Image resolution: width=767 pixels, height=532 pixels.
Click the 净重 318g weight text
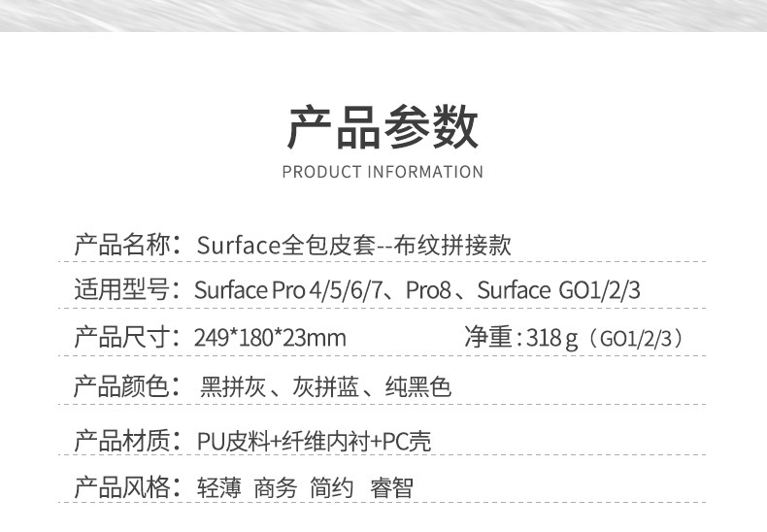(x=521, y=338)
